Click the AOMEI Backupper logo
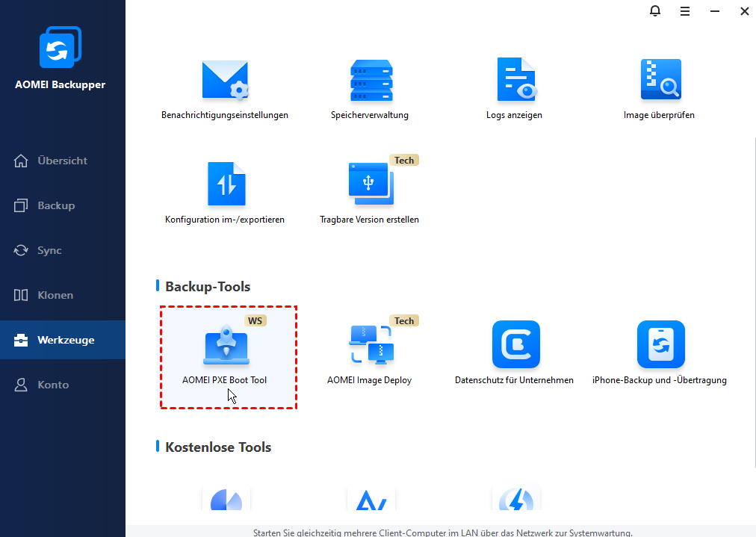Viewport: 756px width, 537px height. 61,47
